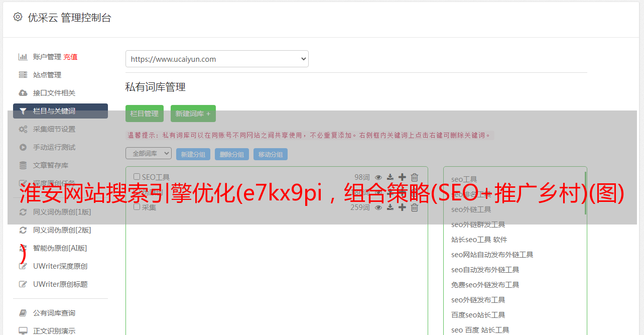The height and width of the screenshot is (335, 644).
Task: Click the eye icon in SEO工具 row
Action: click(x=378, y=177)
